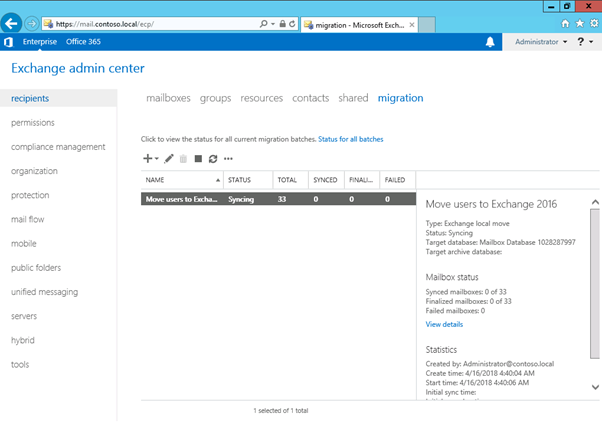Open the View details link
Viewport: 602px width, 430px height.
point(444,324)
